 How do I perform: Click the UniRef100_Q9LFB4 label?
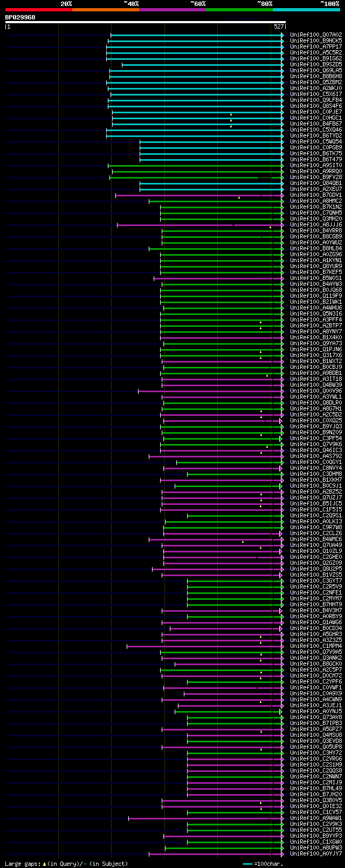coord(316,100)
